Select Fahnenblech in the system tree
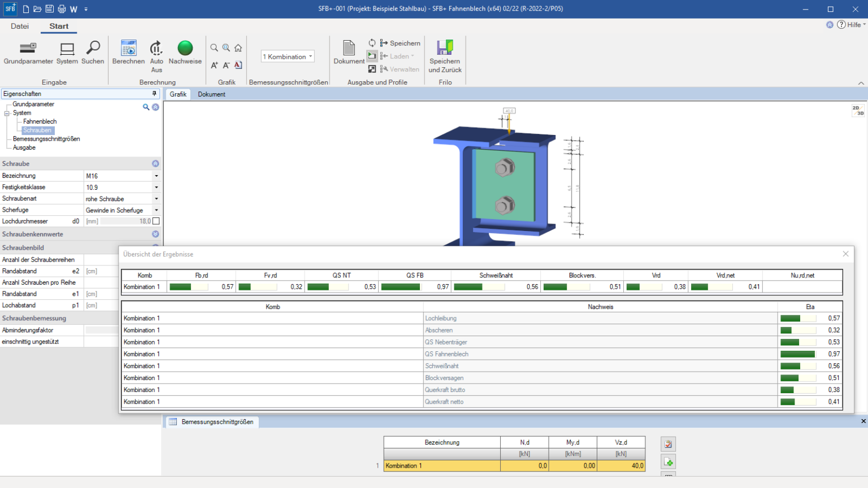 point(40,121)
